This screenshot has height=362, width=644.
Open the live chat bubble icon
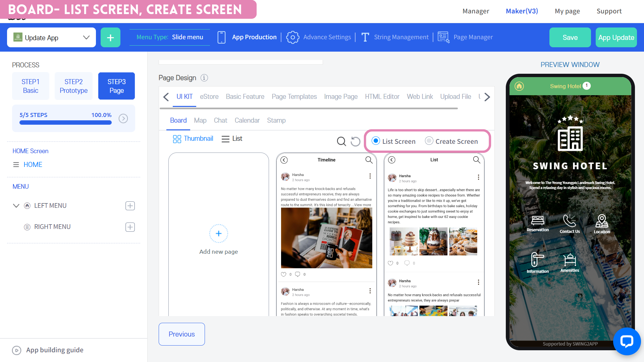(x=626, y=342)
